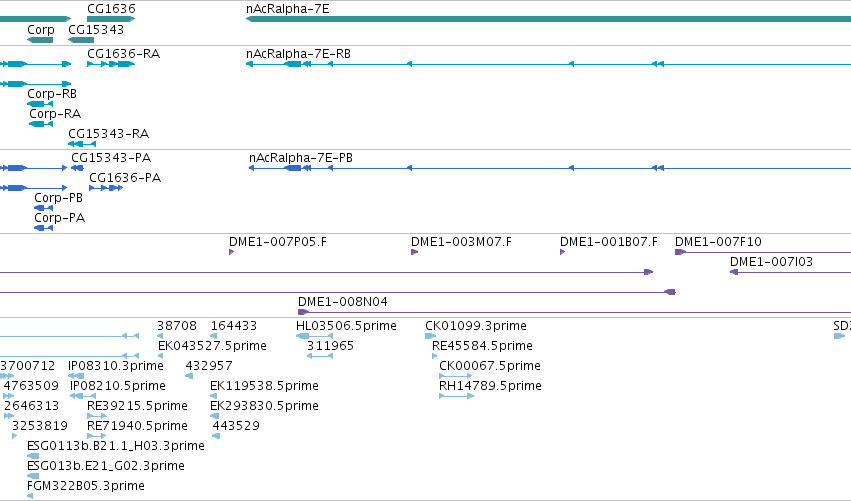Select the RH14789.5prime EST
The height and width of the screenshot is (501, 851).
pyautogui.click(x=456, y=396)
